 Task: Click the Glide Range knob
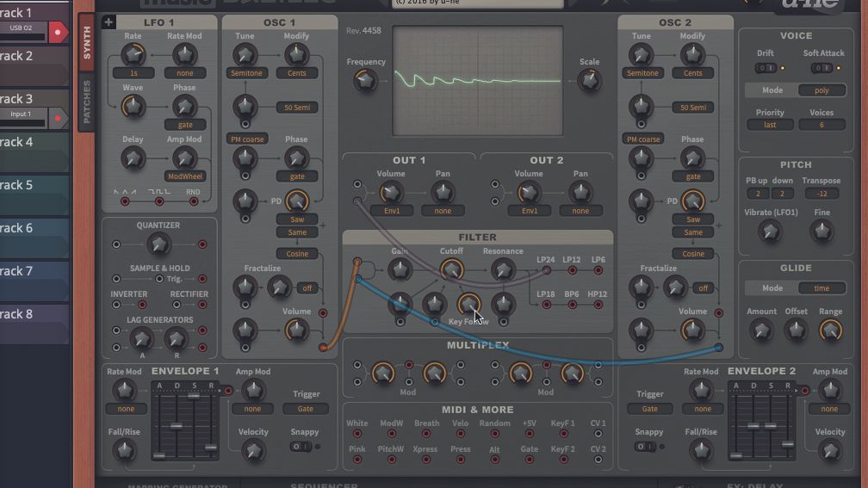click(x=830, y=330)
